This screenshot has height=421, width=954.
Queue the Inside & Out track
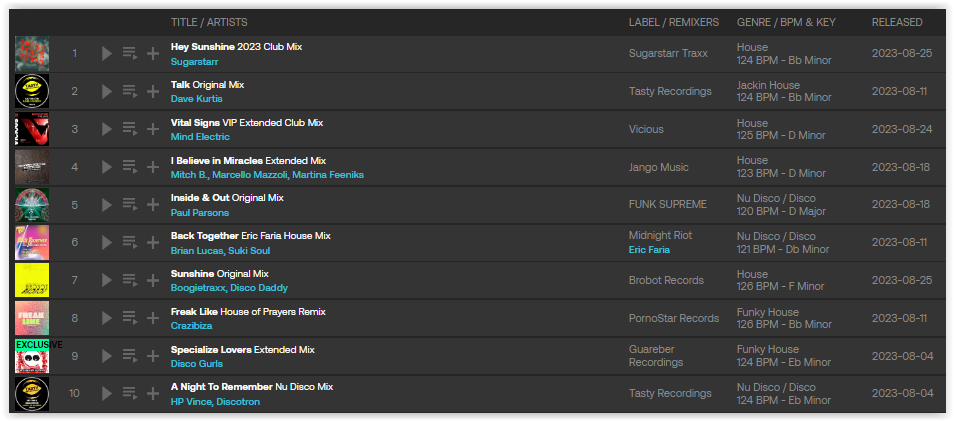point(130,204)
